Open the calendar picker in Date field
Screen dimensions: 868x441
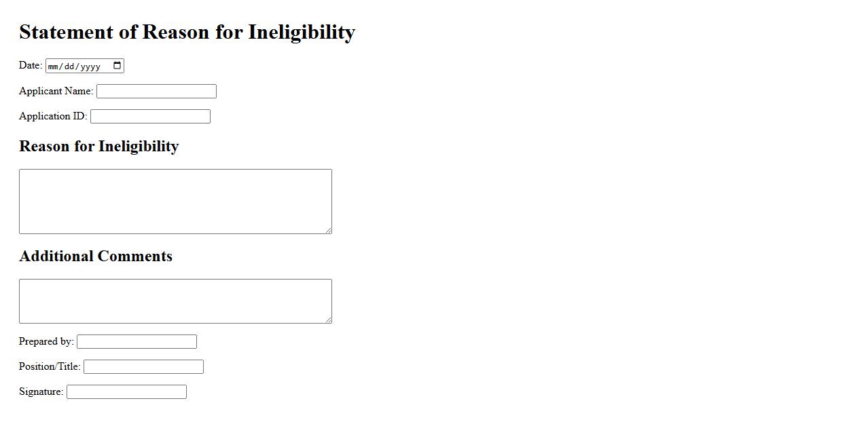click(x=117, y=66)
